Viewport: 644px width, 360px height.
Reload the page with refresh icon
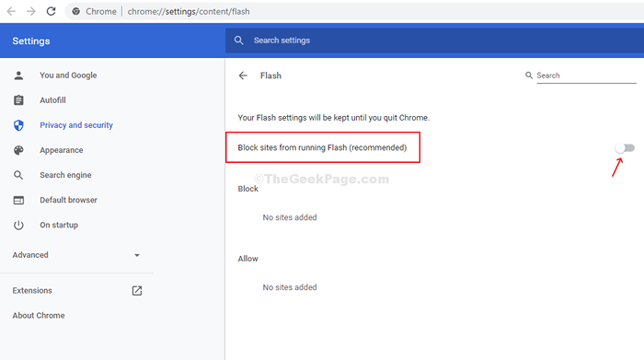(51, 11)
